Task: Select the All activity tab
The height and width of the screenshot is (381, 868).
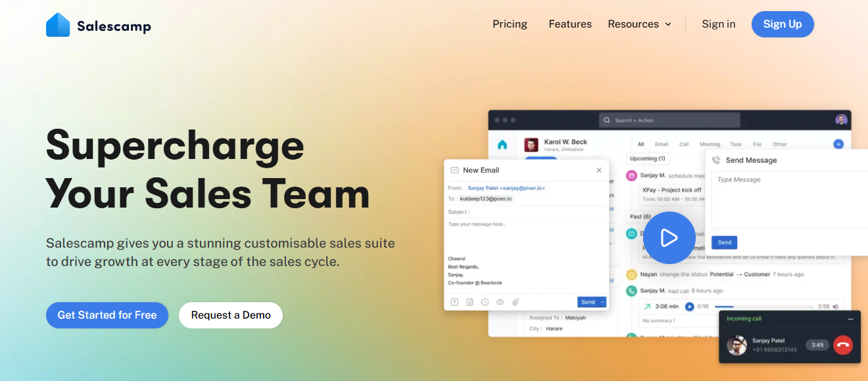Action: pos(640,145)
